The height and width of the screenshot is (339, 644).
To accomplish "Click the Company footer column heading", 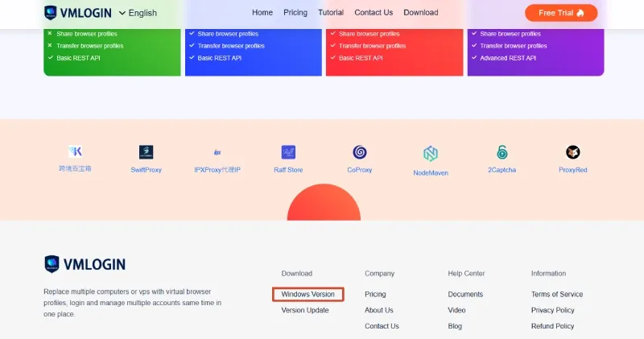I will pyautogui.click(x=379, y=273).
